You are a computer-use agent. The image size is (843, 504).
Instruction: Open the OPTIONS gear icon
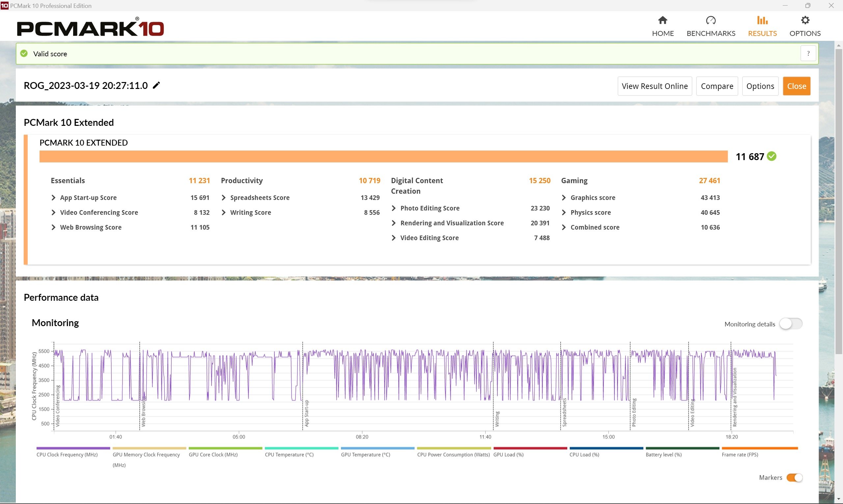(x=805, y=20)
